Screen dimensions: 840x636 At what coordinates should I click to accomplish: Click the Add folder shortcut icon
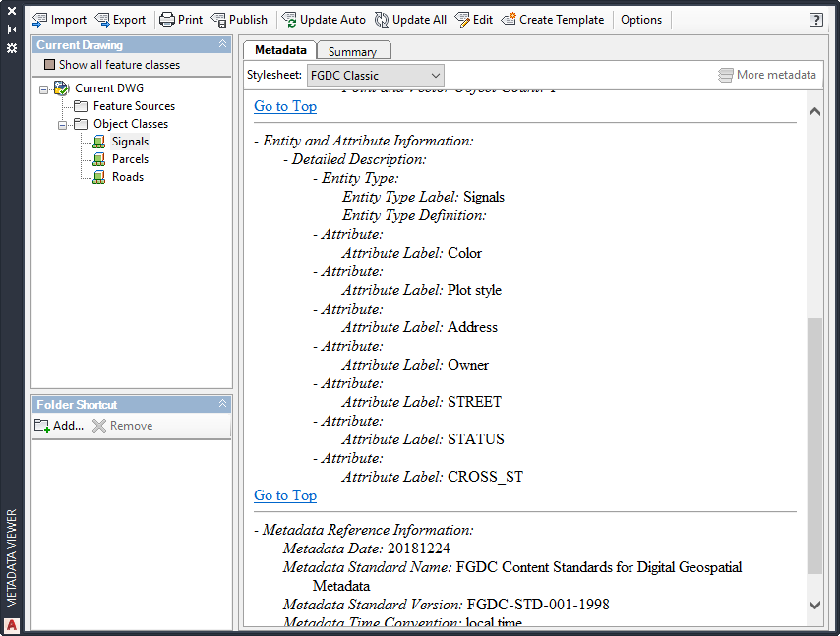click(x=42, y=426)
